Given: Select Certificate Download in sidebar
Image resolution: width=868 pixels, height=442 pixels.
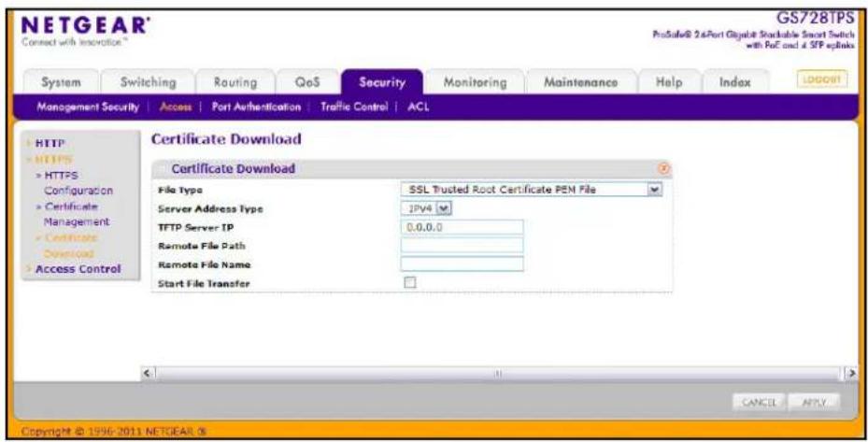Looking at the screenshot, I should coord(66,246).
